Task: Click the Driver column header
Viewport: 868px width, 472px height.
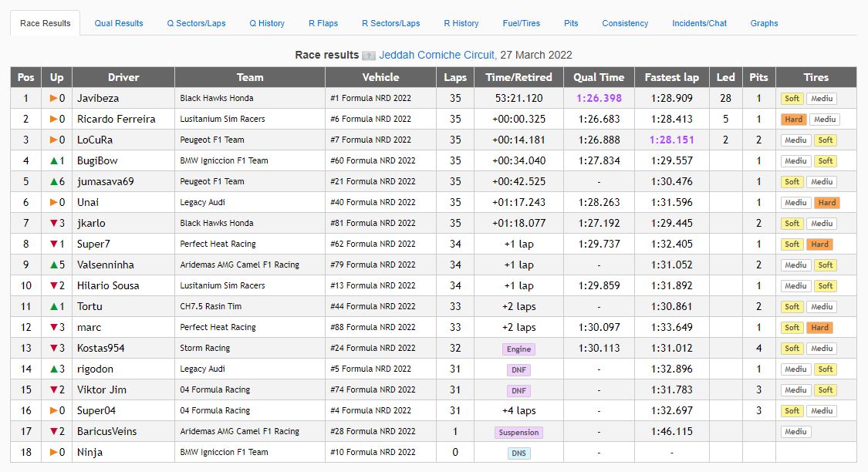Action: point(123,77)
